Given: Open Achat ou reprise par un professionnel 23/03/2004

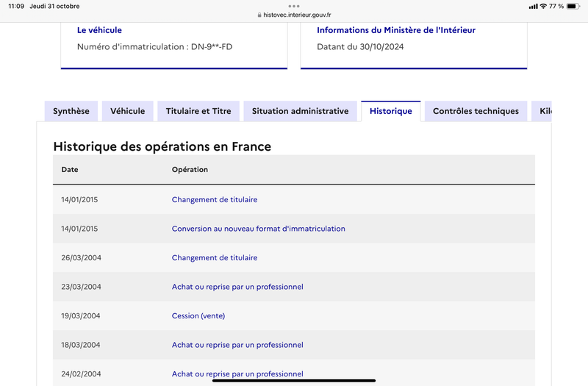Looking at the screenshot, I should point(237,287).
